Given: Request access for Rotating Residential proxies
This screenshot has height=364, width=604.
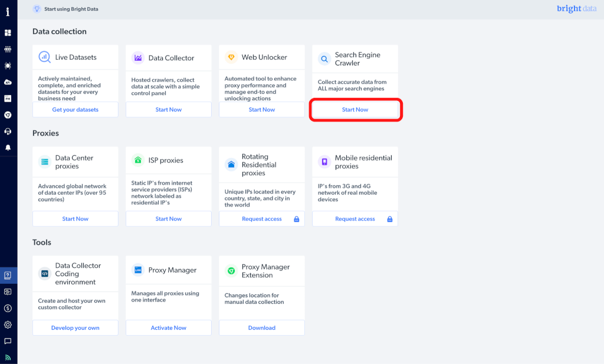Looking at the screenshot, I should 262,219.
